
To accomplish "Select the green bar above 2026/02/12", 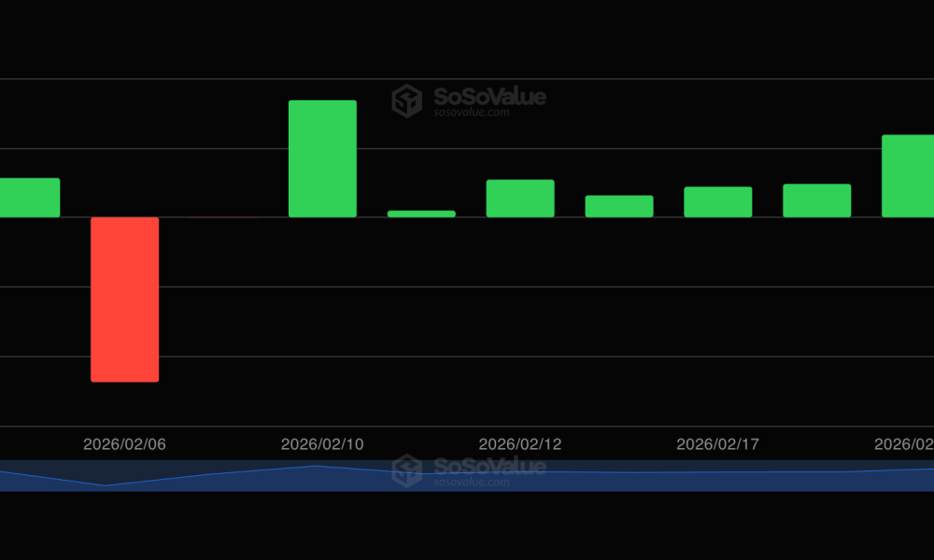I will [x=520, y=199].
